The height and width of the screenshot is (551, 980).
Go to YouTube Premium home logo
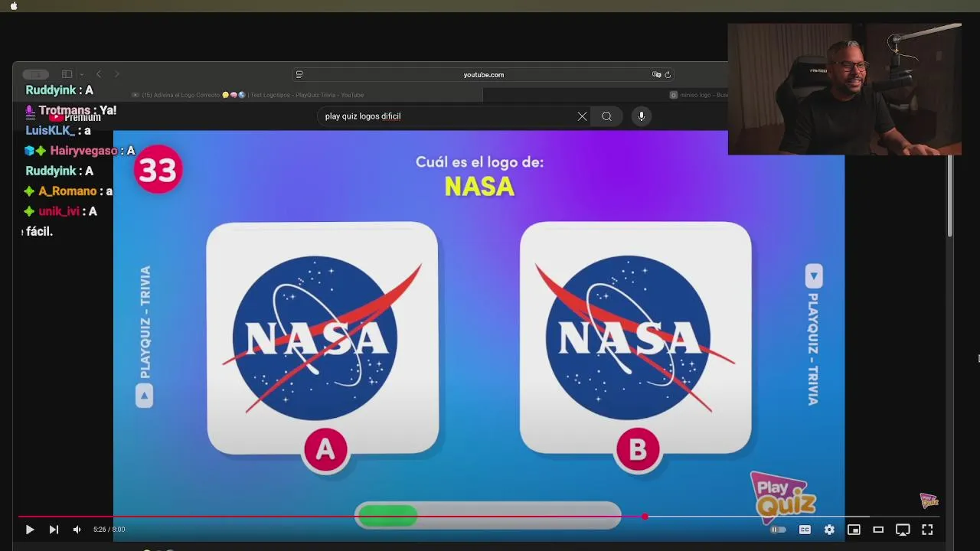75,117
